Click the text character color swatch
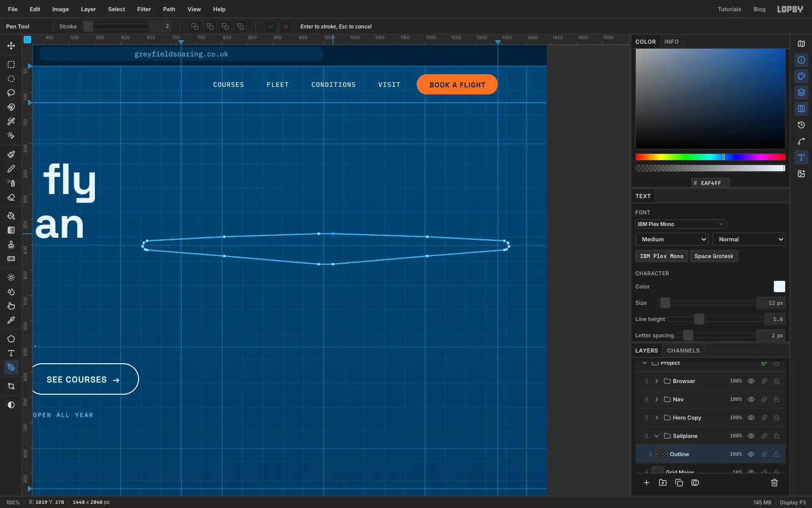Viewport: 812px width, 508px height. pos(780,287)
